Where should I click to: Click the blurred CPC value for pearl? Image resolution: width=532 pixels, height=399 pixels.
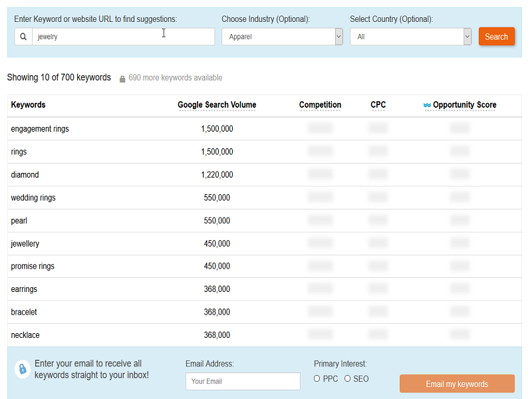(378, 220)
